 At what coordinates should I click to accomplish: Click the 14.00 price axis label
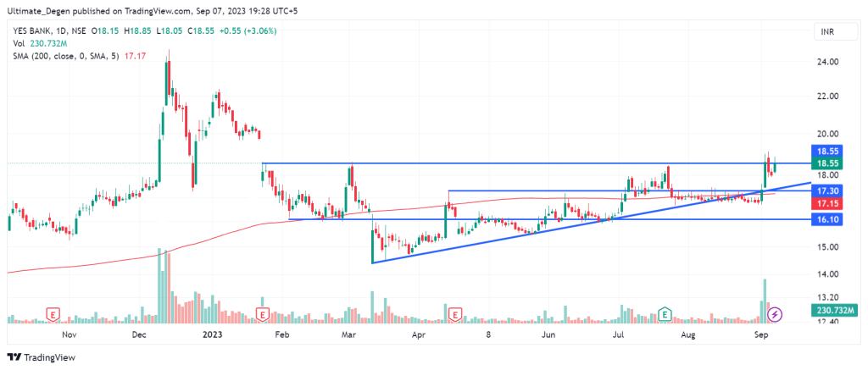tap(828, 274)
